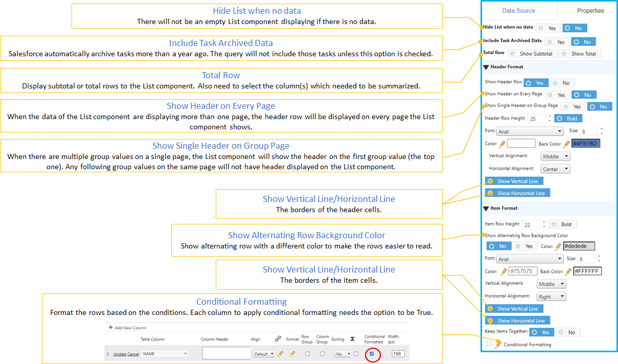The height and width of the screenshot is (364, 618).
Task: Tick the Conditional Formatting checkbox in Properties
Action: pos(489,345)
